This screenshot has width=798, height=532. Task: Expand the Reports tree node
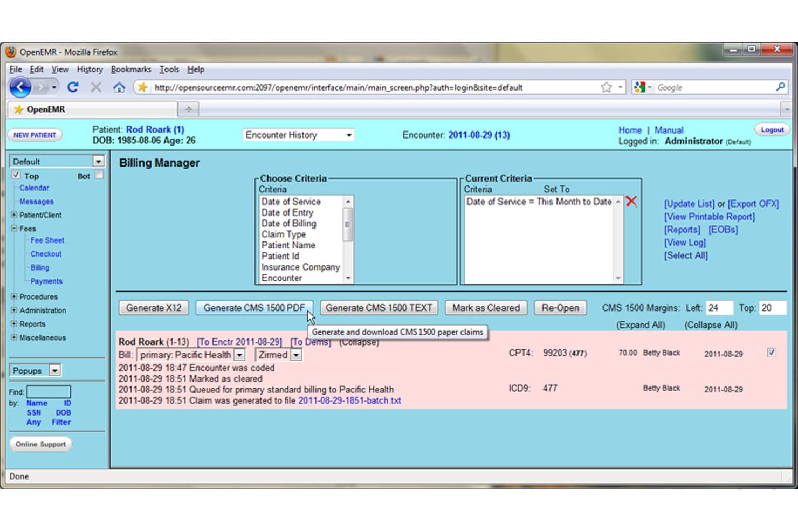click(14, 323)
